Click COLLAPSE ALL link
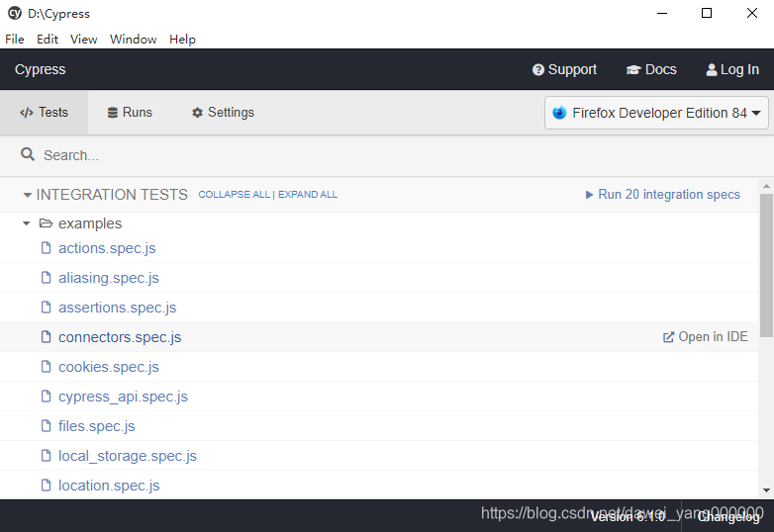 coord(234,195)
